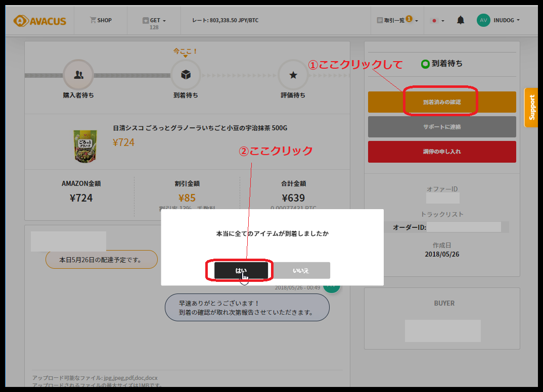543x392 pixels.
Task: Open the INUDOG user menu
Action: (x=506, y=20)
